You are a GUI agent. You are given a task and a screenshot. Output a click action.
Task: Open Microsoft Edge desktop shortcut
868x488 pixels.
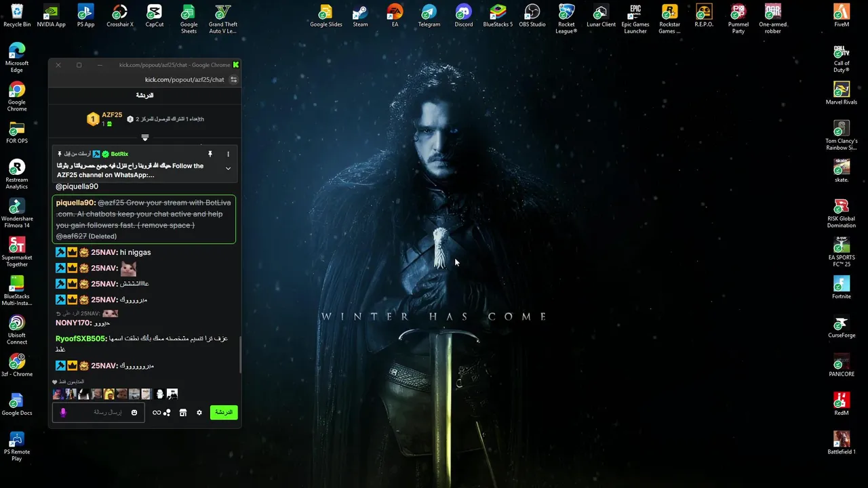[x=17, y=58]
